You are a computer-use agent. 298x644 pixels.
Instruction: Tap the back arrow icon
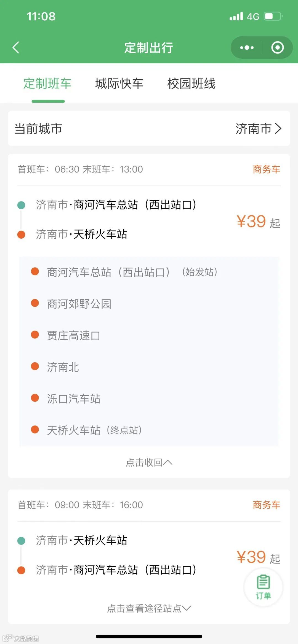(x=16, y=47)
